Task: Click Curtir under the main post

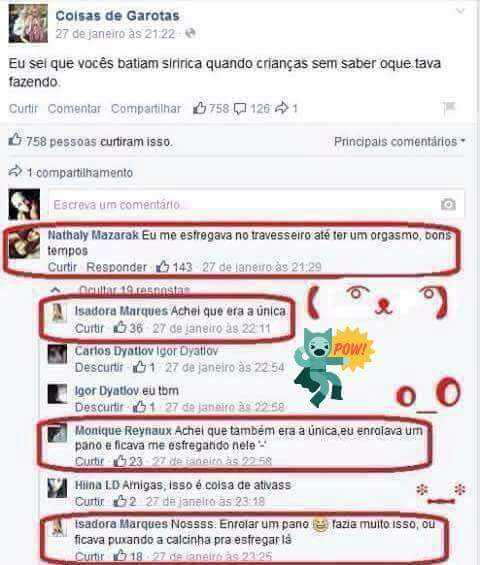Action: [x=23, y=108]
